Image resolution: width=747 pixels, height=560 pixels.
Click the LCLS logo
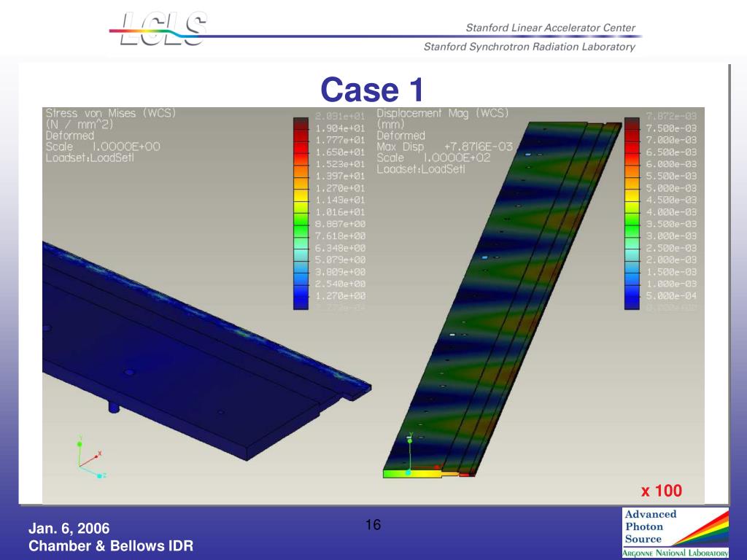click(158, 29)
